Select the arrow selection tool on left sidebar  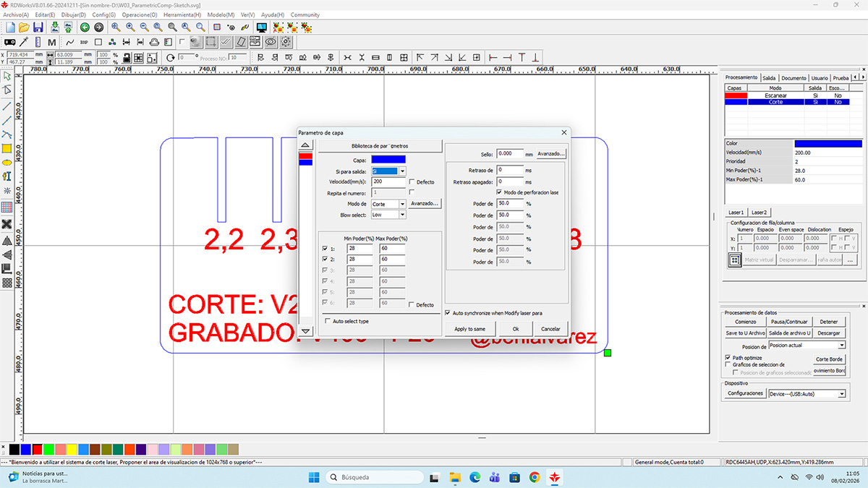pos(7,76)
